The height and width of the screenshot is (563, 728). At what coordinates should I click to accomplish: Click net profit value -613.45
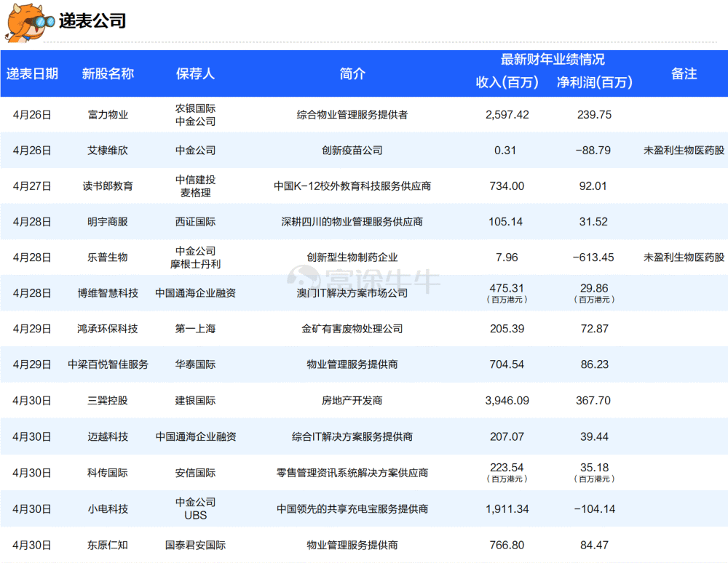click(x=593, y=257)
